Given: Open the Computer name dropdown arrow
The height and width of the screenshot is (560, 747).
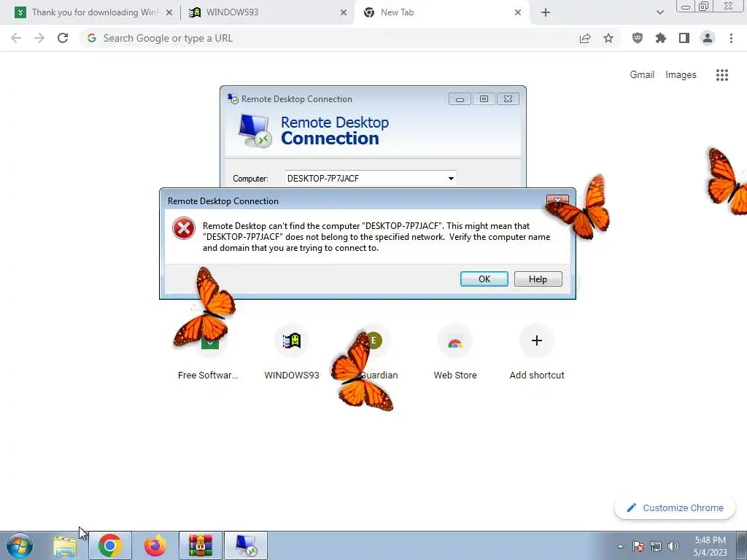Looking at the screenshot, I should coord(451,179).
